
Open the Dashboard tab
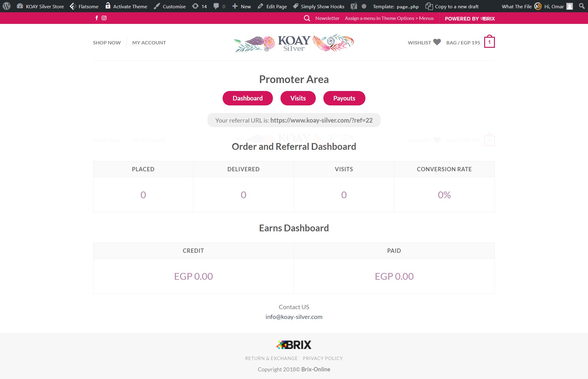247,98
